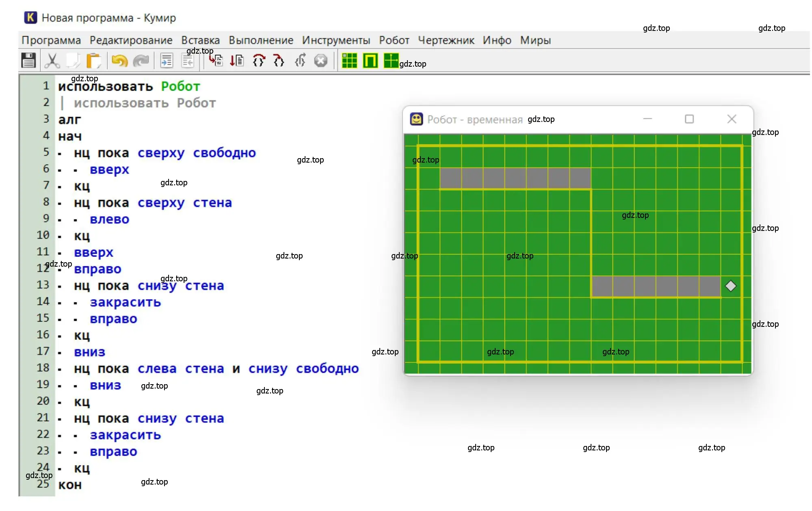Open the Чертежник menu
The width and height of the screenshot is (812, 511).
point(446,40)
